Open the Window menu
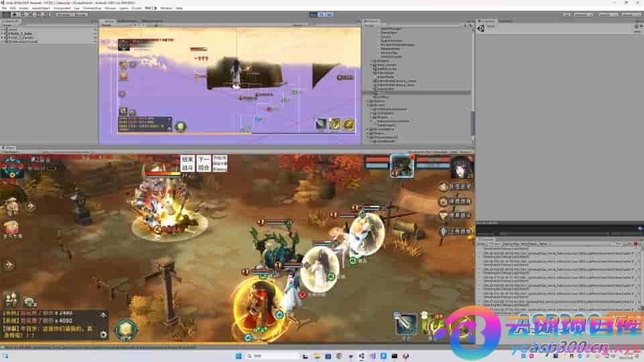 click(x=166, y=8)
